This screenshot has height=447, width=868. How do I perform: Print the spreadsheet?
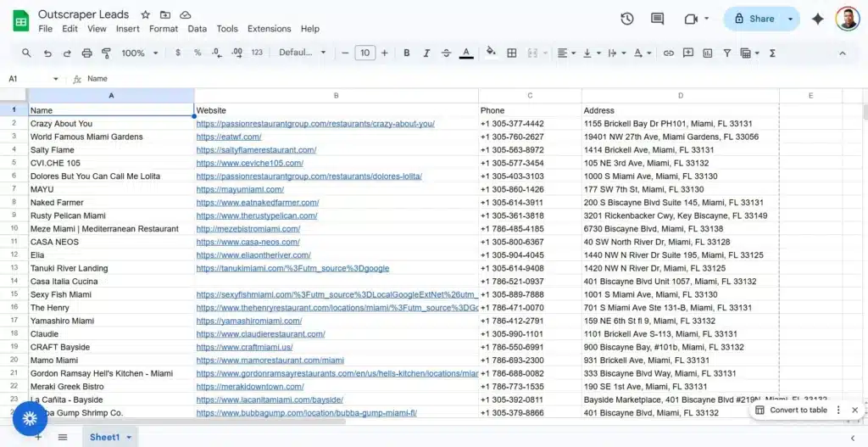pyautogui.click(x=87, y=53)
